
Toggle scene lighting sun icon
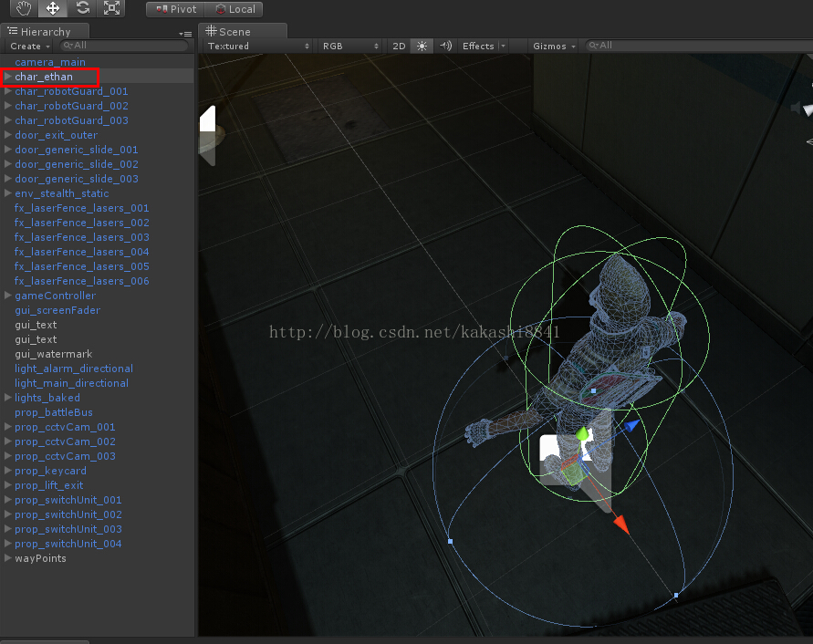click(422, 47)
